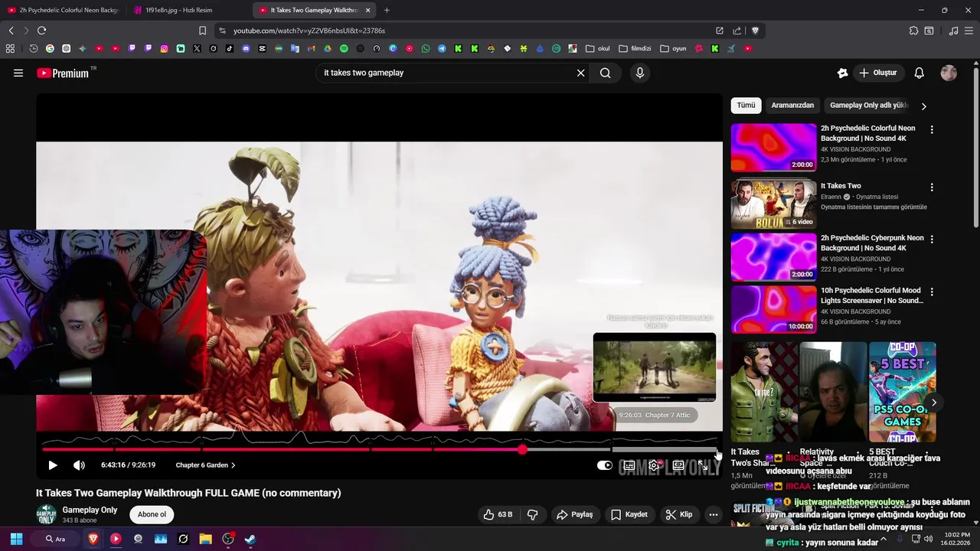Bookmark this page via address bar icon
Screen dimensions: 980x551
202,31
